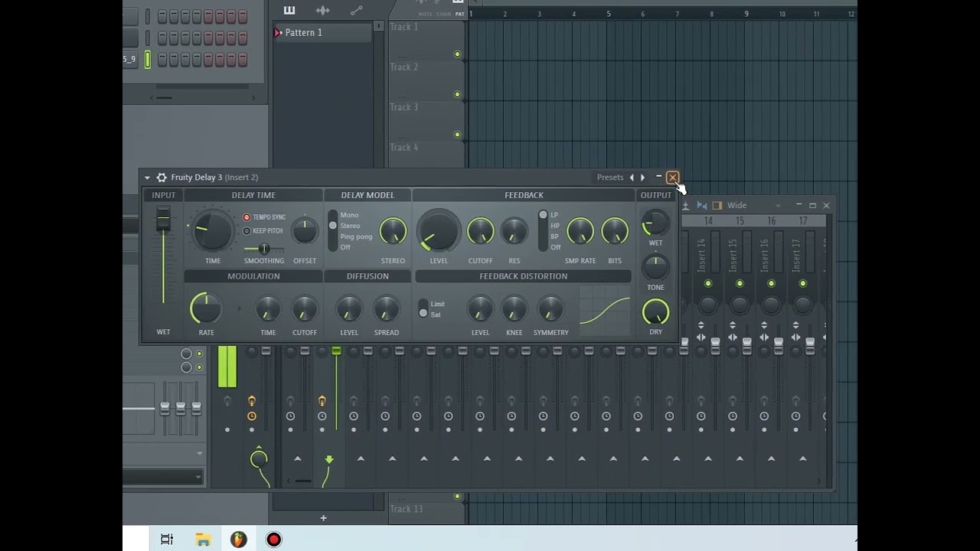Switch playlist to CHAN mode
The image size is (980, 551).
[x=443, y=14]
